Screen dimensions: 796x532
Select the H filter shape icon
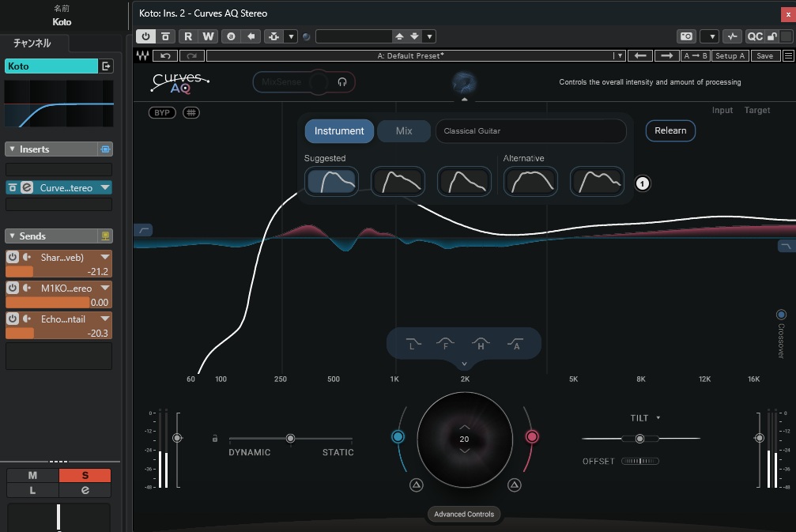481,344
